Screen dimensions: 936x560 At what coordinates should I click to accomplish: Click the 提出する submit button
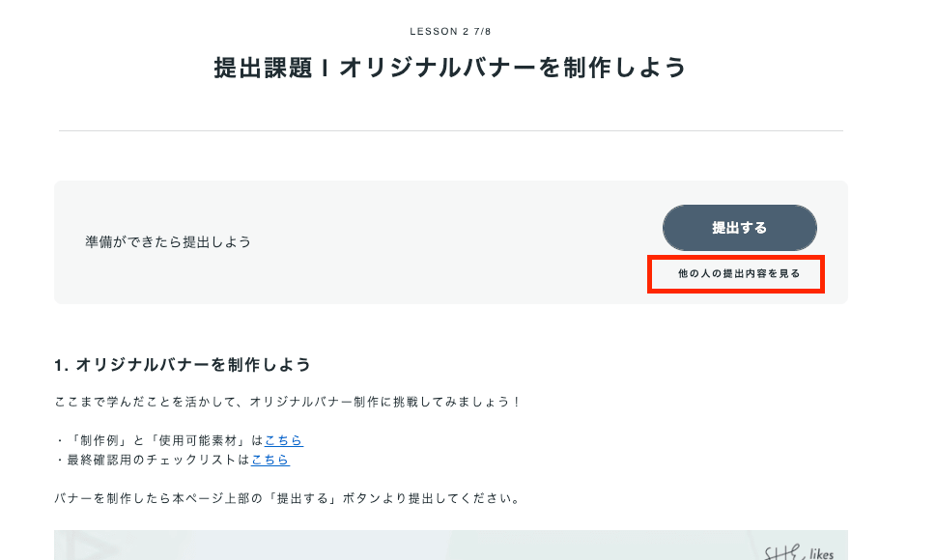pos(739,228)
